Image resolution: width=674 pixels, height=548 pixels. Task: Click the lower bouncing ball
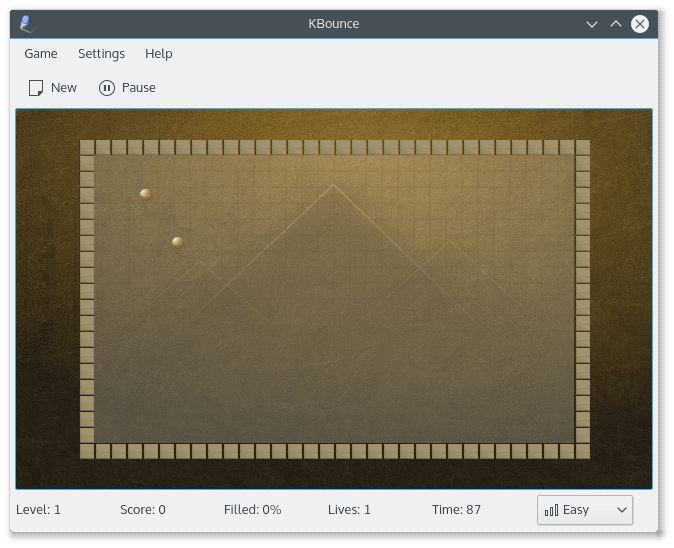178,242
